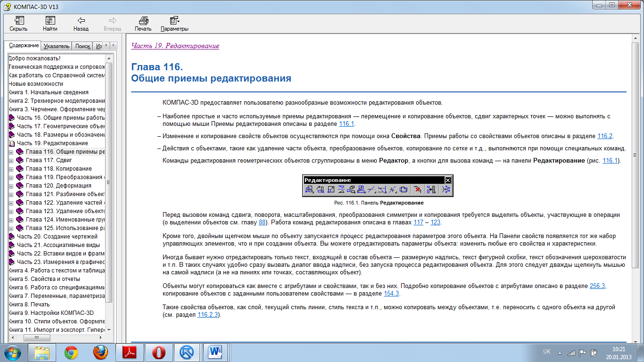This screenshot has height=362, width=644.
Task: Click the contents tree scroll-down arrow
Action: [x=108, y=330]
